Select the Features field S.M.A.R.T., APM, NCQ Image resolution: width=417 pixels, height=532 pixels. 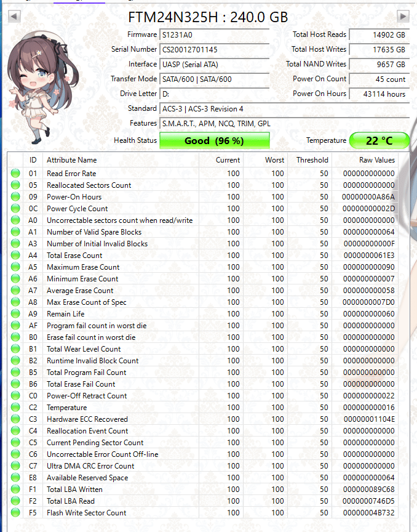click(284, 124)
